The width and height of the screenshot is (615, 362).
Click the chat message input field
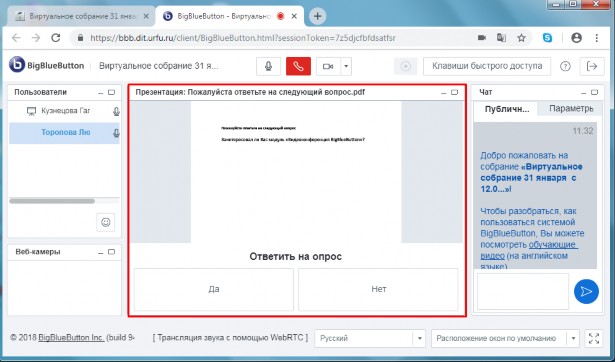coord(522,291)
